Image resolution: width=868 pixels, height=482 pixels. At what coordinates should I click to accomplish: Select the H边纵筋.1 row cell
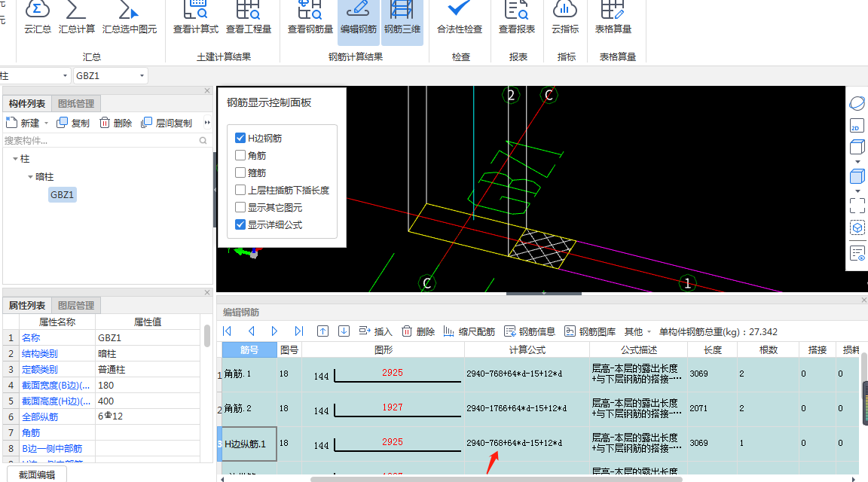[249, 444]
